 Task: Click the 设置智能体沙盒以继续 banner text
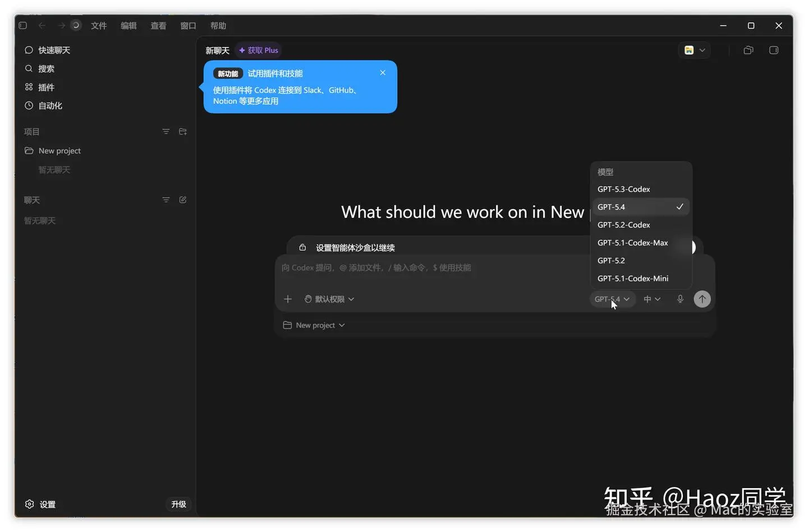355,248
